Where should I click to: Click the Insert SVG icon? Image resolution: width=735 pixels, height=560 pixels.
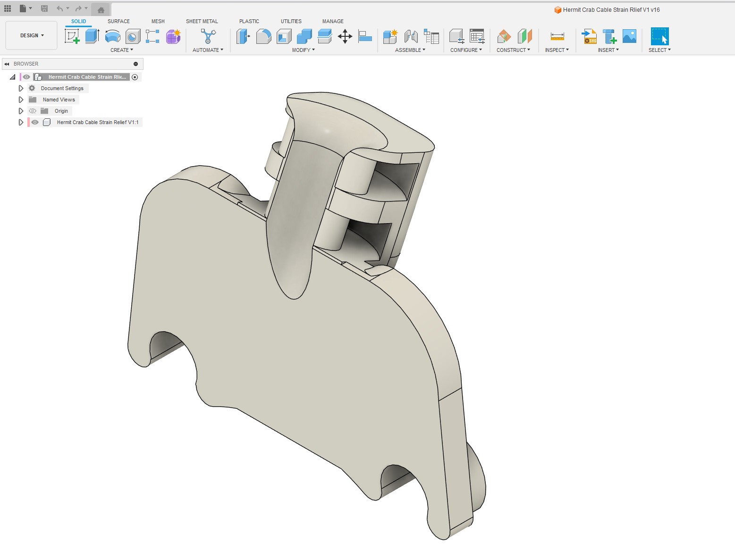589,36
